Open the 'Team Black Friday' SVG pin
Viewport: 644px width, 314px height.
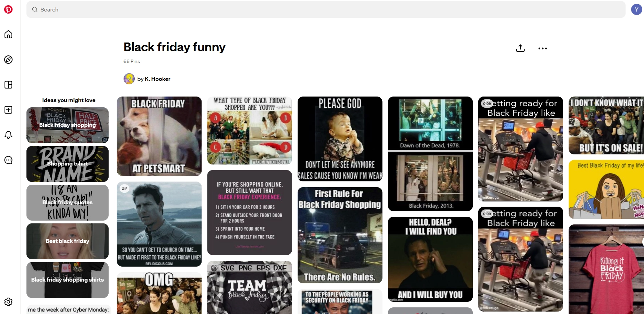point(249,289)
